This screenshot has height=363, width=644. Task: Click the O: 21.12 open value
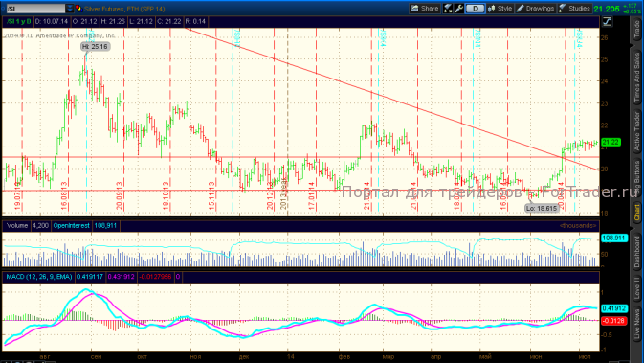click(x=84, y=21)
